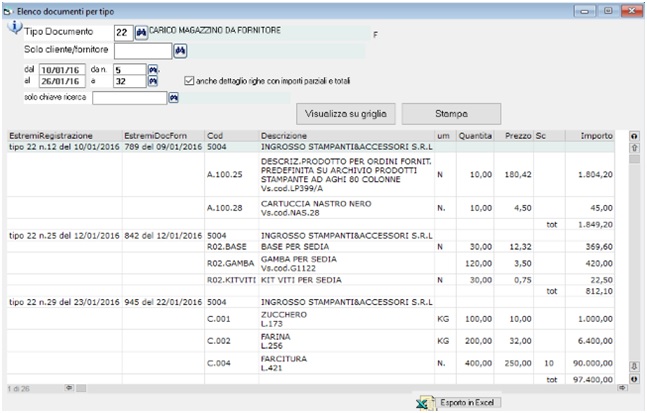Jump to grid top with first-row arrow

pos(634,136)
